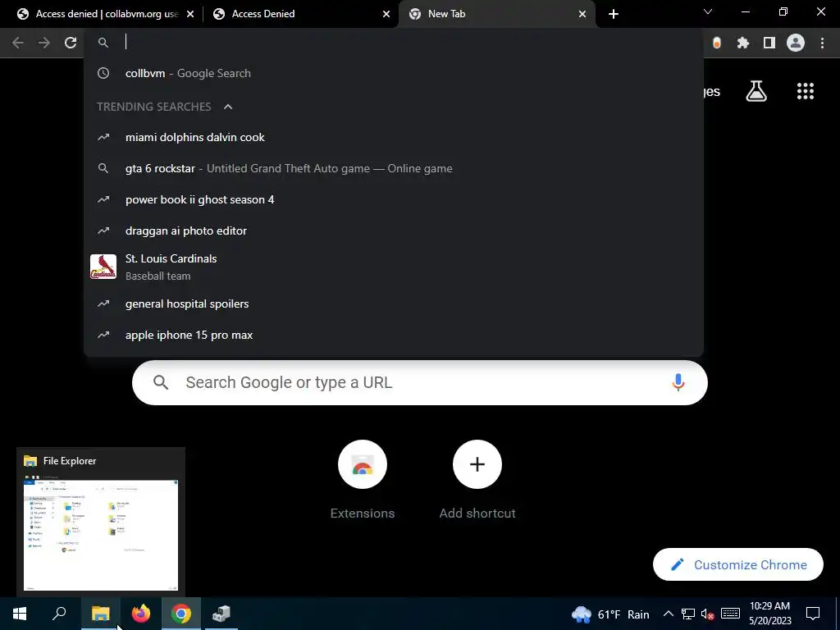Click the Chrome taskbar icon
This screenshot has width=840, height=630.
(x=181, y=614)
